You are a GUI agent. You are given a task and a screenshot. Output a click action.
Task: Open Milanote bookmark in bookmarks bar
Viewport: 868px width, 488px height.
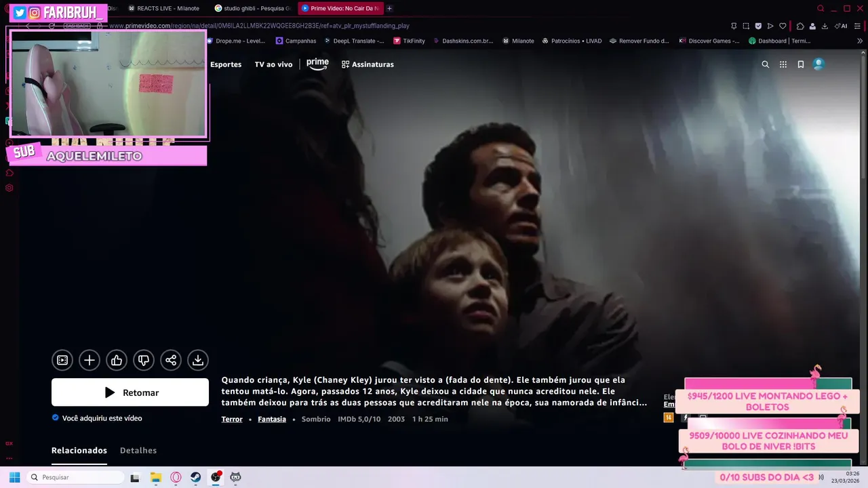point(518,41)
